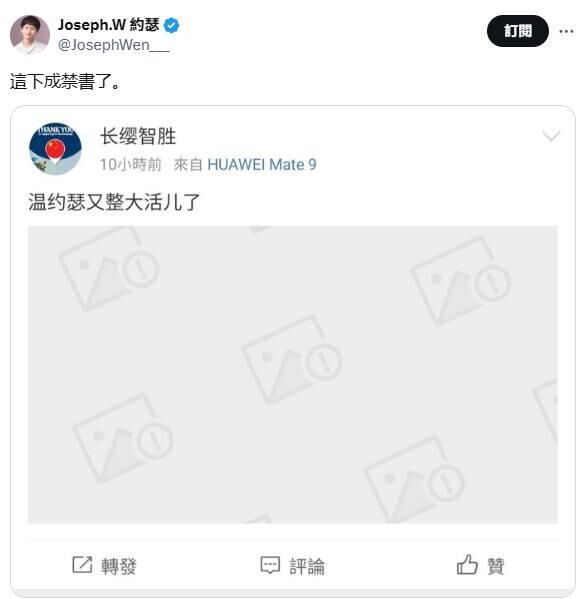Image resolution: width=584 pixels, height=599 pixels.
Task: Select the 讚 like label
Action: click(x=496, y=566)
